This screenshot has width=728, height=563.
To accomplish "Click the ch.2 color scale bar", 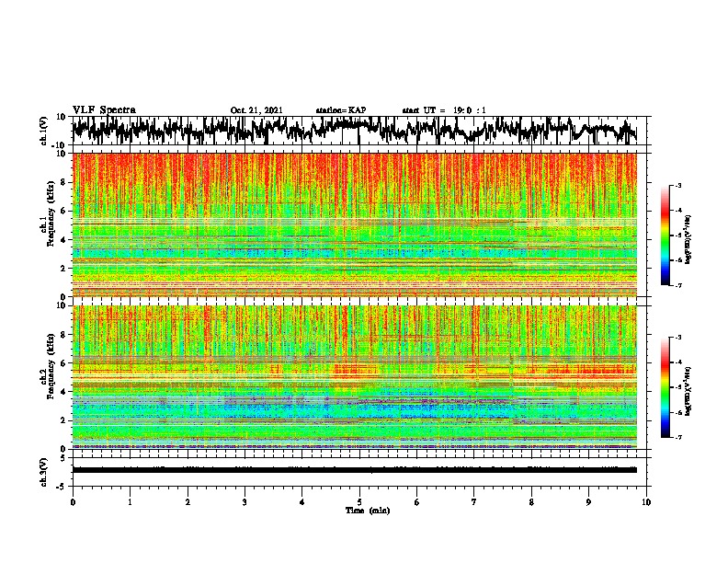I will [x=665, y=387].
